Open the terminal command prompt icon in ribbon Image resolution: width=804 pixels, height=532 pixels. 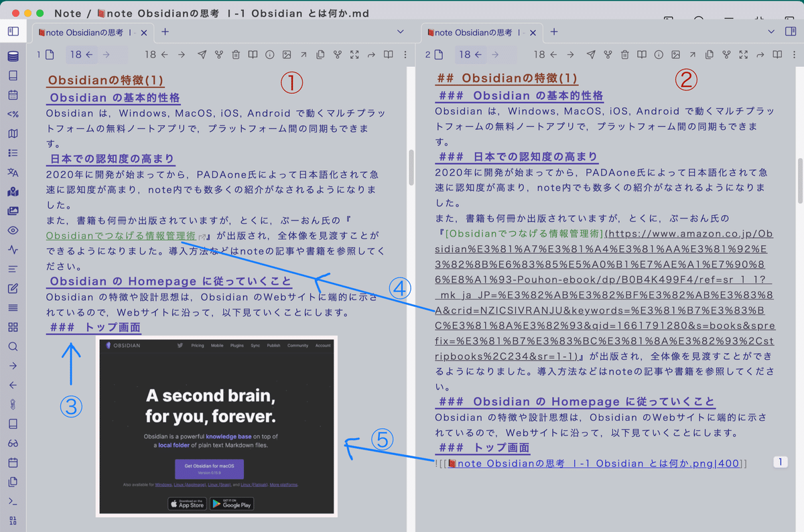pyautogui.click(x=13, y=502)
